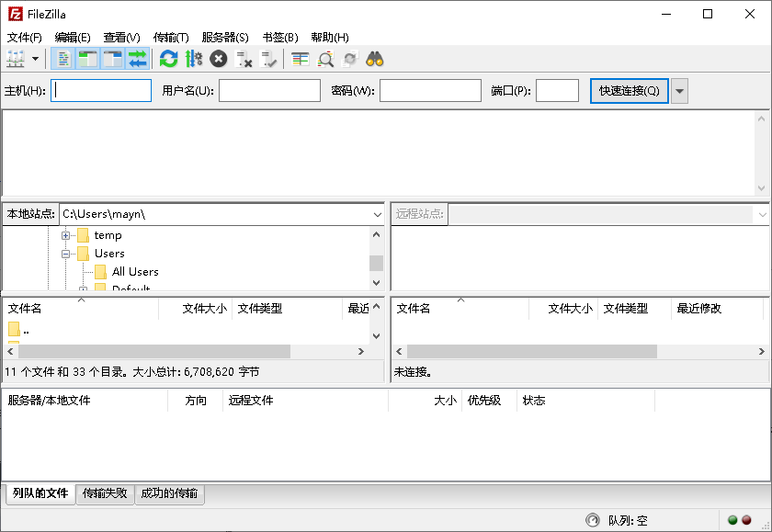Open remote site path dropdown
The image size is (772, 532).
(762, 215)
